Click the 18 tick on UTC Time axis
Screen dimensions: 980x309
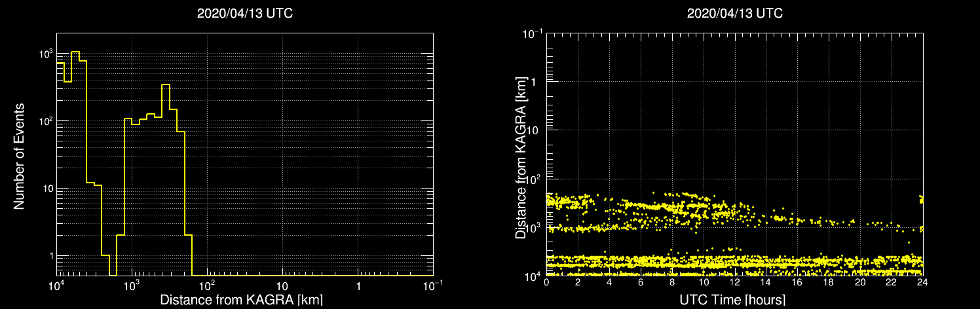pyautogui.click(x=829, y=282)
